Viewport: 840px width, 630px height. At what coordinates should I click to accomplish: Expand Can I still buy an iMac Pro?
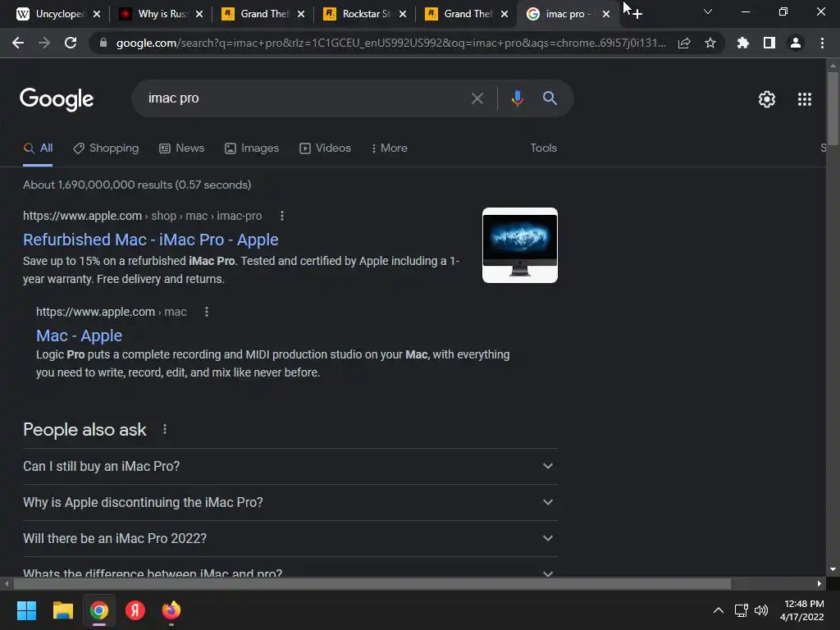(290, 466)
